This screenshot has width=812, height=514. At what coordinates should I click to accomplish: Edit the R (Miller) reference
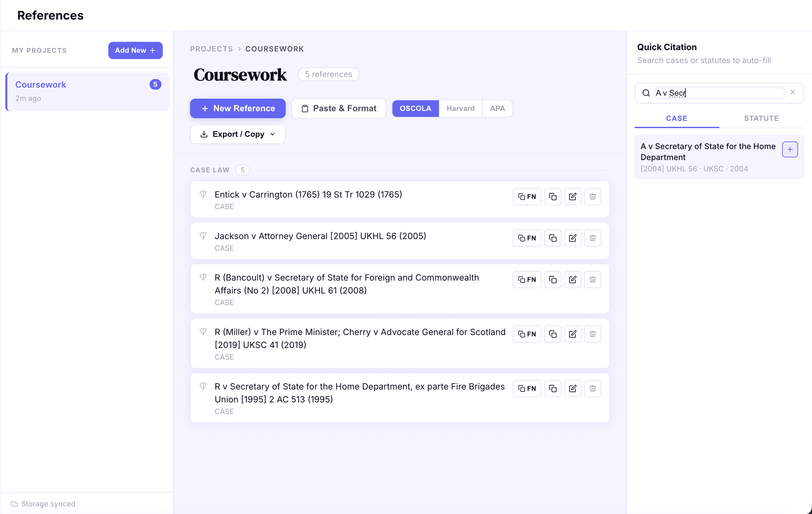(x=572, y=334)
